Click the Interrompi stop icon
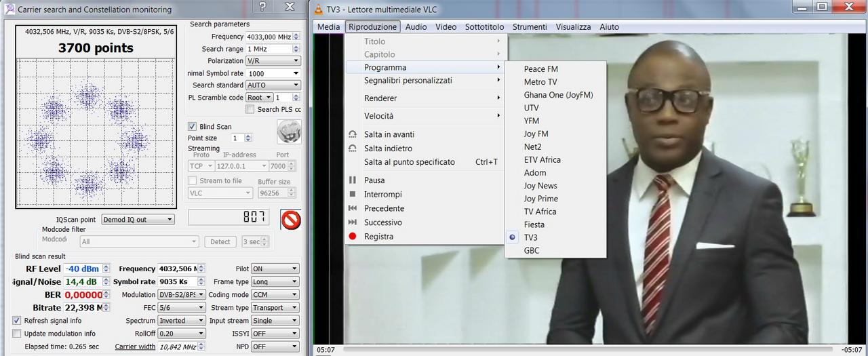 pyautogui.click(x=352, y=195)
